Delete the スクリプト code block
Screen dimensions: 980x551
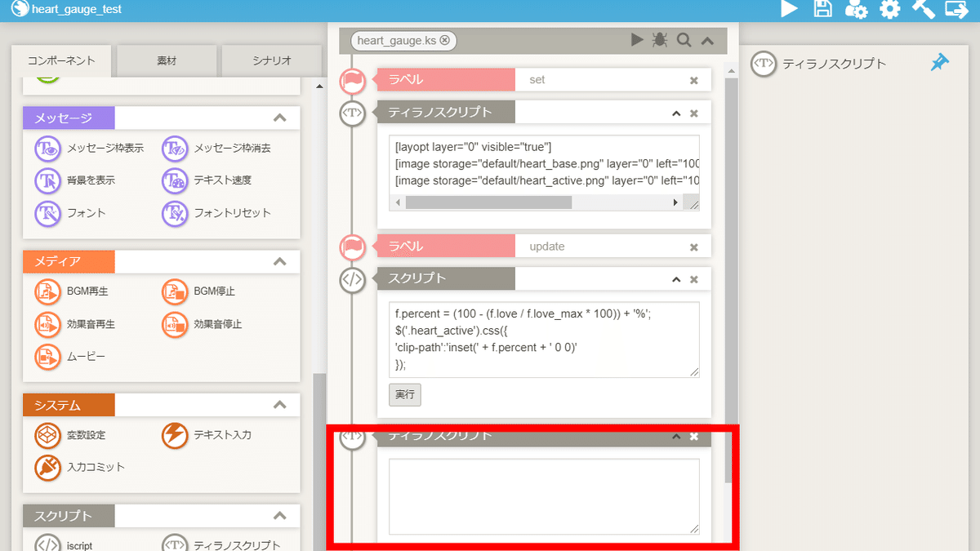[x=694, y=279]
